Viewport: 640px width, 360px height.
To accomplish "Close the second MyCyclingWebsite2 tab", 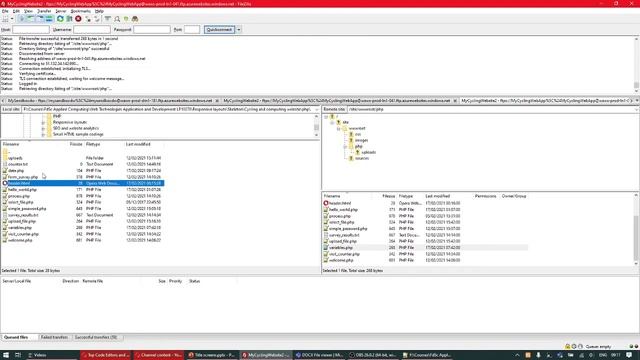I will tap(455, 100).
